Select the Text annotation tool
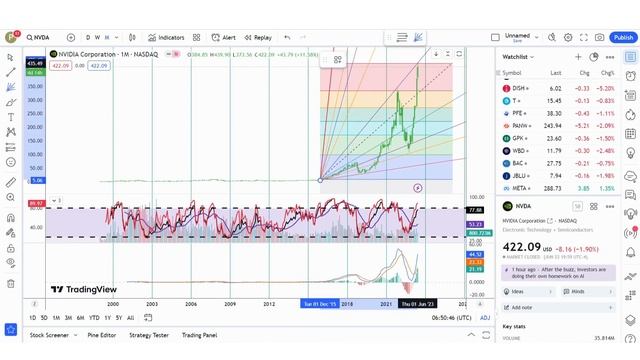640x360 pixels. (x=11, y=117)
